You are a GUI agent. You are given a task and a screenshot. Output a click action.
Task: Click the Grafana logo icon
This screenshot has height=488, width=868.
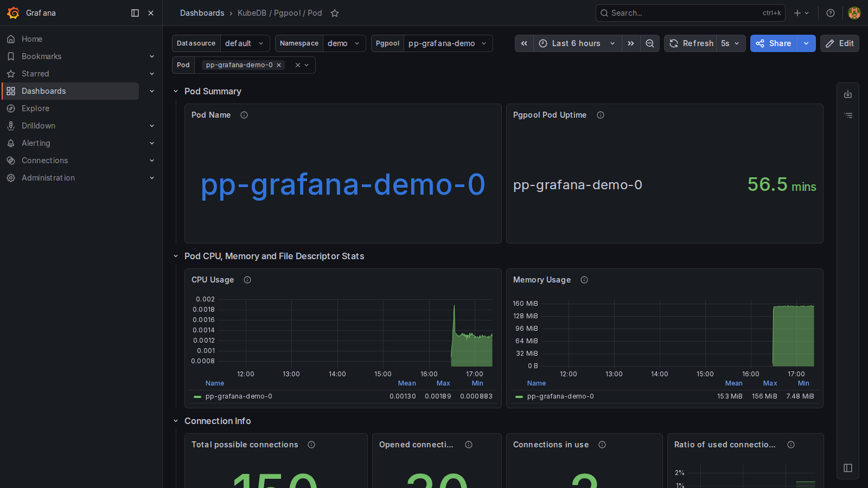(13, 13)
